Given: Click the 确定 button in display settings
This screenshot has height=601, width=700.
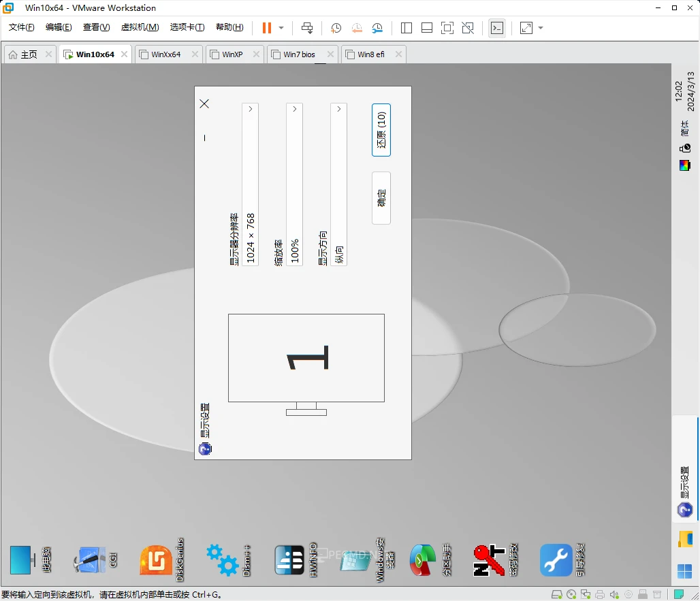Looking at the screenshot, I should tap(381, 197).
